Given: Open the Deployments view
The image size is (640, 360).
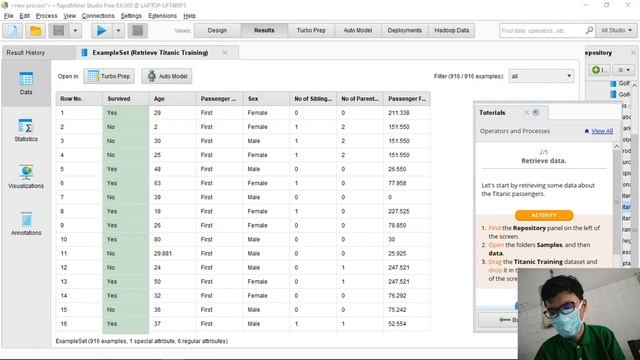Looking at the screenshot, I should [x=404, y=30].
